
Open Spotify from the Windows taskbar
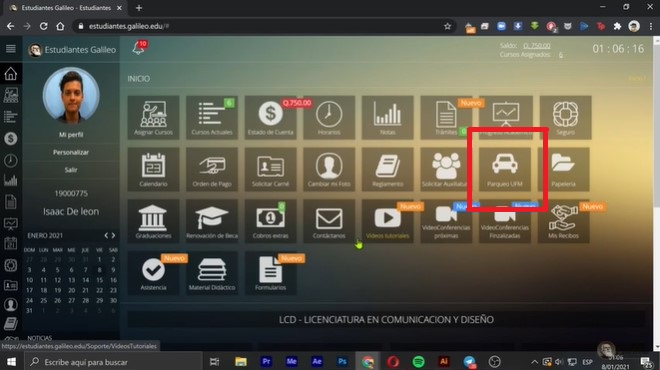[x=418, y=362]
